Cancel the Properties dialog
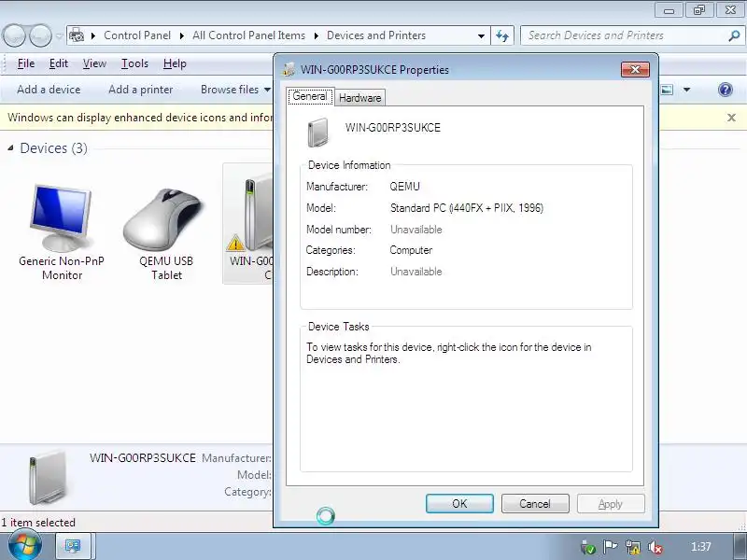Viewport: 747px width, 560px height. click(535, 503)
